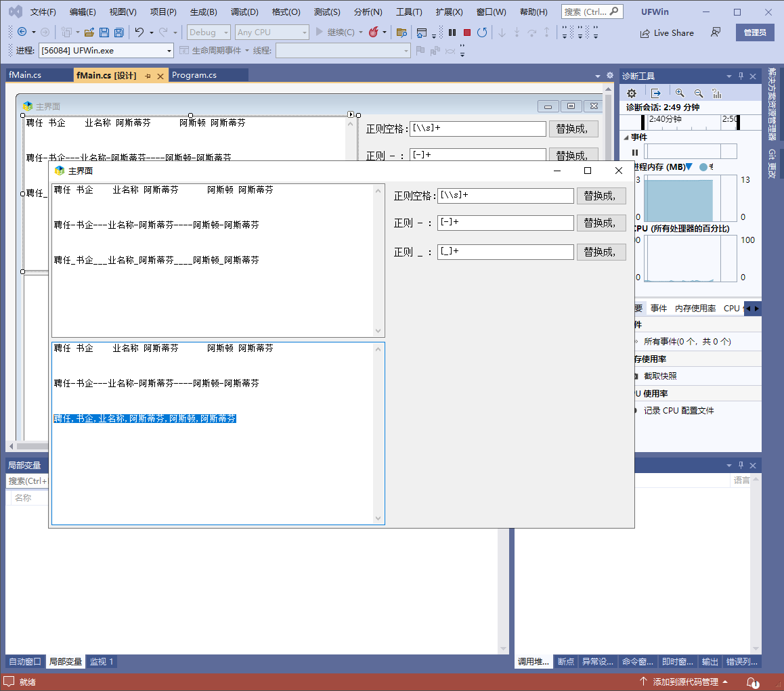
Task: Zoom in the diagnostic timeline
Action: click(x=680, y=93)
